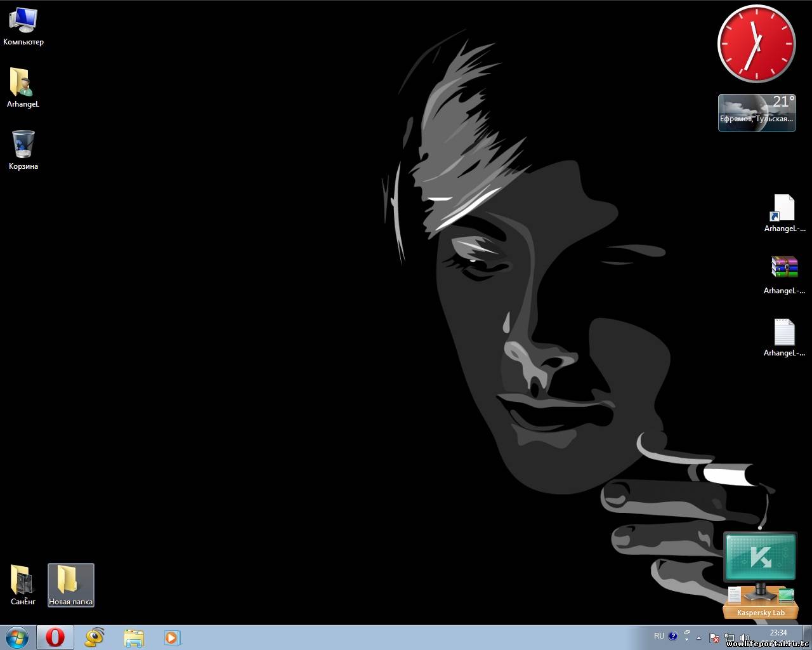Select the Новая папка folder
The width and height of the screenshot is (812, 650).
click(x=71, y=585)
